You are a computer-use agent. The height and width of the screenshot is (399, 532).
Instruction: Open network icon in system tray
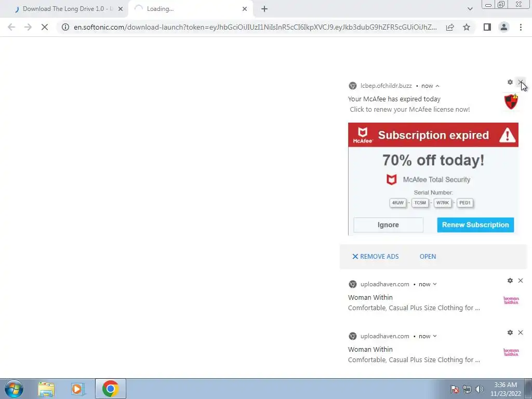coord(467,389)
